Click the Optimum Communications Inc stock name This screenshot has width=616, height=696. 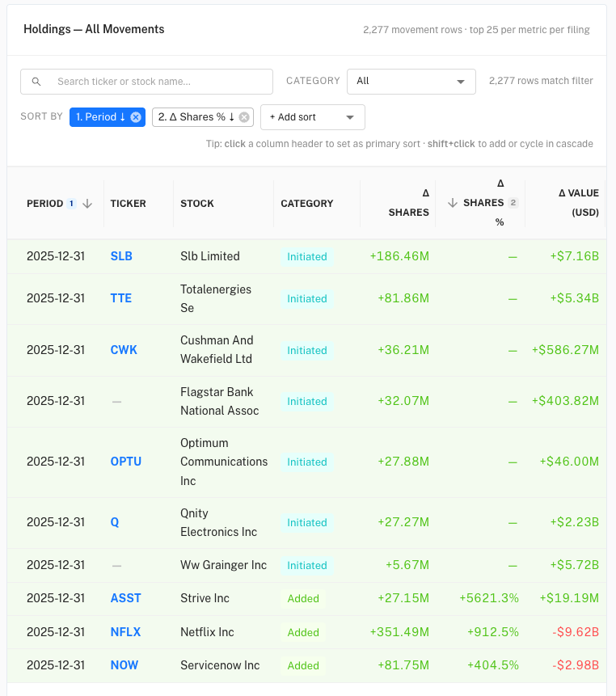224,462
